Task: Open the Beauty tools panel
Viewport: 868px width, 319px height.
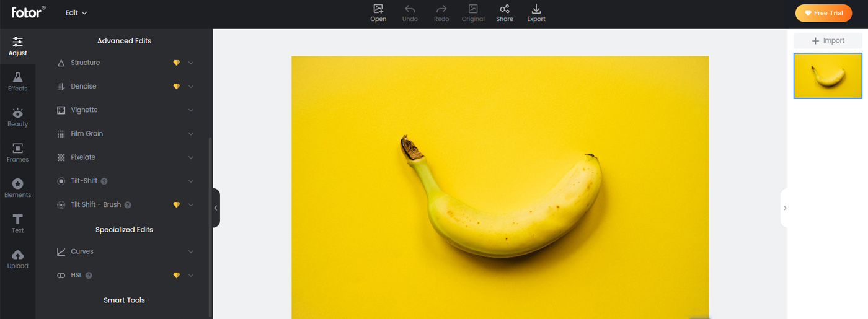Action: (17, 116)
